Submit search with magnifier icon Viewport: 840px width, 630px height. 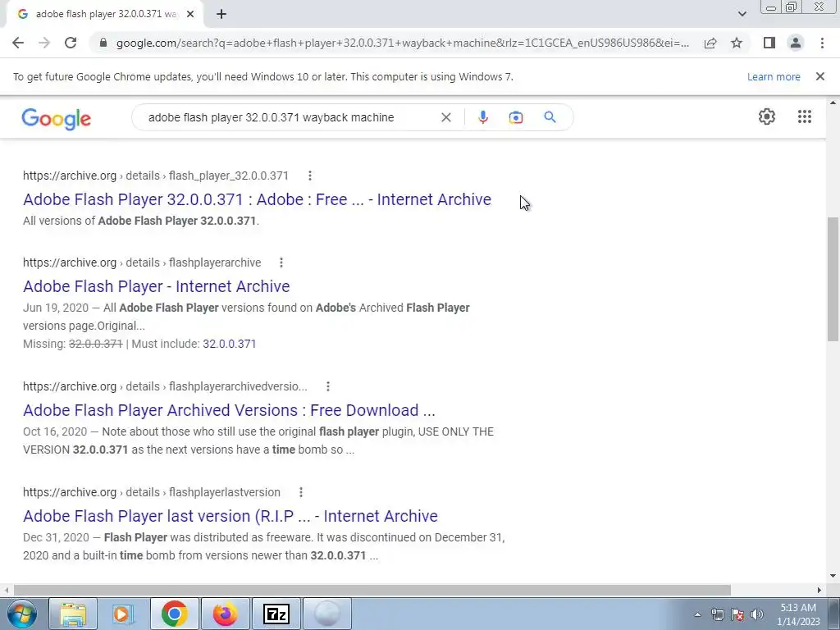550,116
